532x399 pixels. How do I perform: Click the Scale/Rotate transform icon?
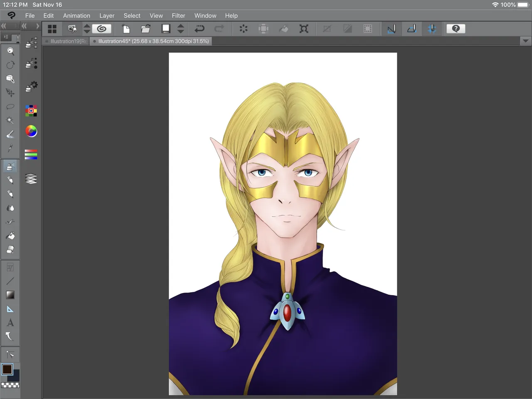[x=304, y=29]
